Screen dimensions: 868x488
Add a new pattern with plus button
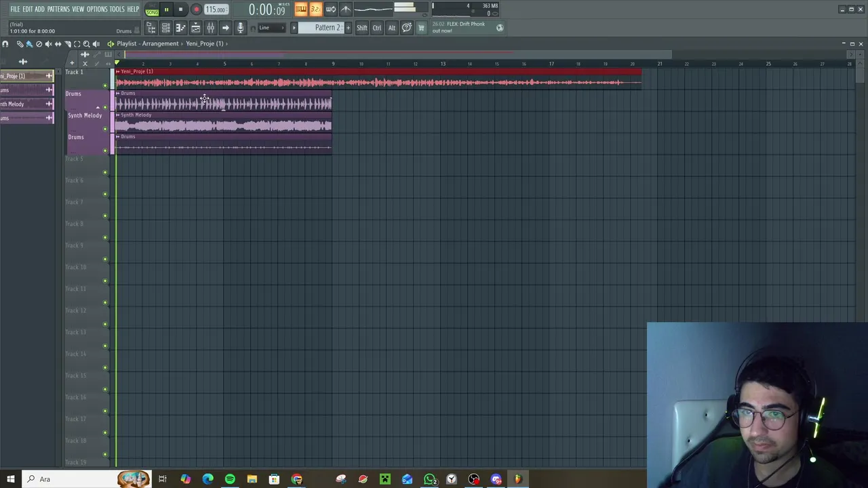[x=348, y=28]
